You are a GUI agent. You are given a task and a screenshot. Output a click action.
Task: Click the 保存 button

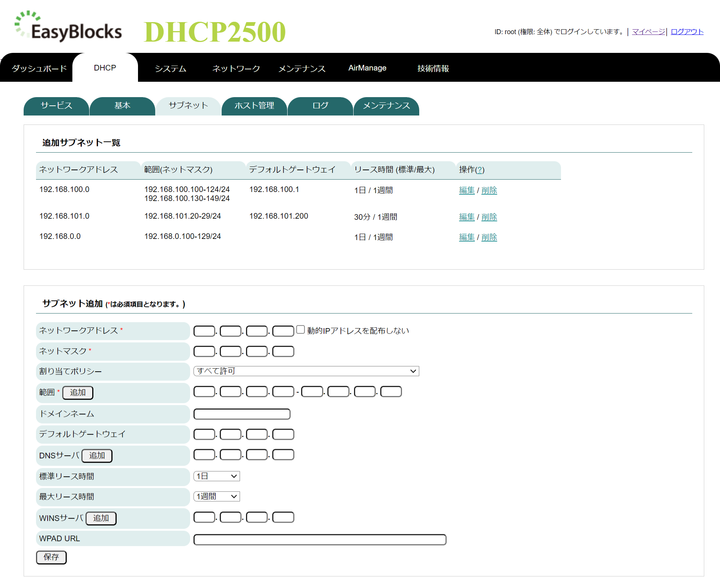click(51, 557)
